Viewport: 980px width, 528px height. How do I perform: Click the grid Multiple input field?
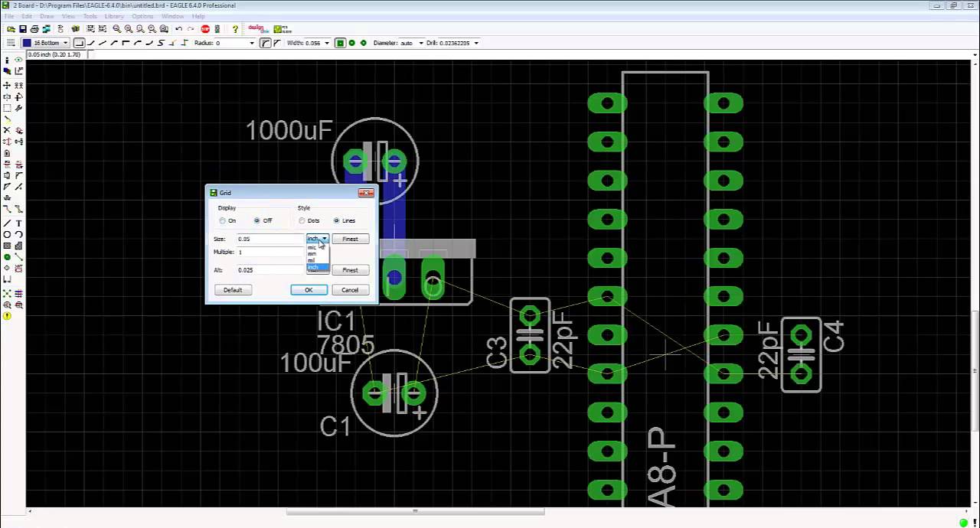pyautogui.click(x=270, y=253)
